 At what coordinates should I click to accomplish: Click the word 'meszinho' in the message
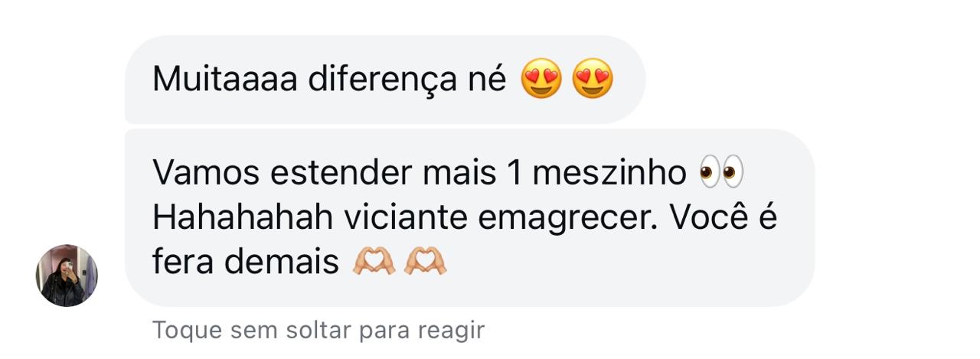609,174
